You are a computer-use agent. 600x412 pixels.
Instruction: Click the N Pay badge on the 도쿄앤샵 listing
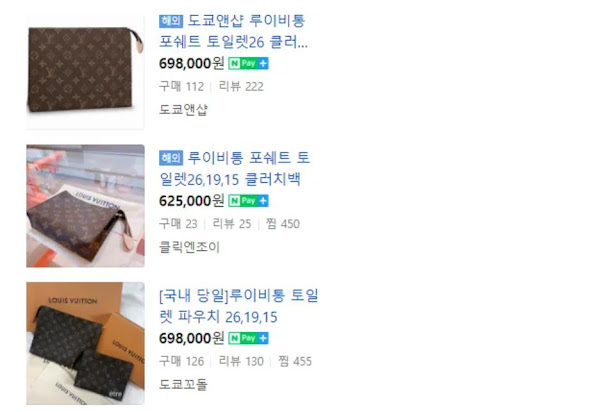pyautogui.click(x=248, y=64)
